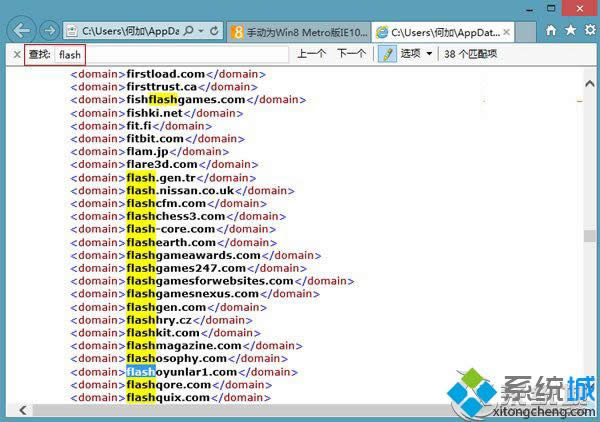Screen dimensions: 600x422
Task: Click the flare3d.com domain entry
Action: (164, 165)
